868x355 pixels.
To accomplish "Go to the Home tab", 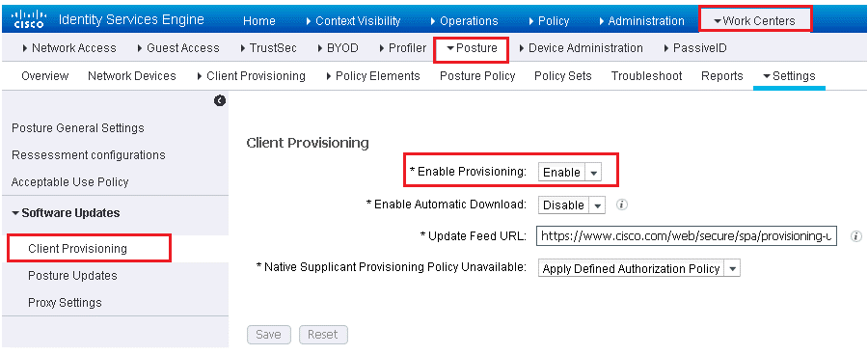I will (259, 21).
